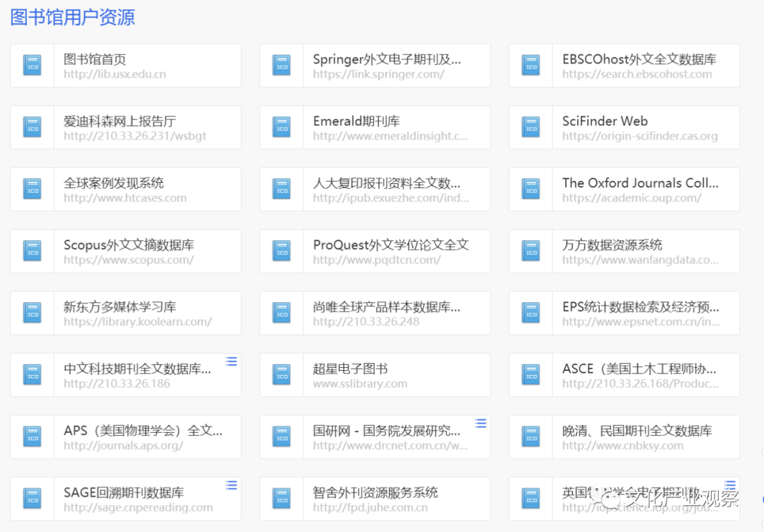Click the 爱迪科森网上报告厅 card icon
Image resolution: width=764 pixels, height=532 pixels.
32,127
